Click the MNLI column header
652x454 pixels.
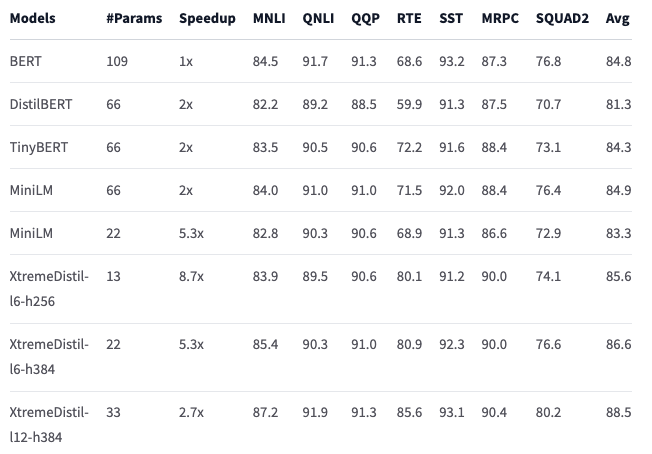(x=268, y=19)
